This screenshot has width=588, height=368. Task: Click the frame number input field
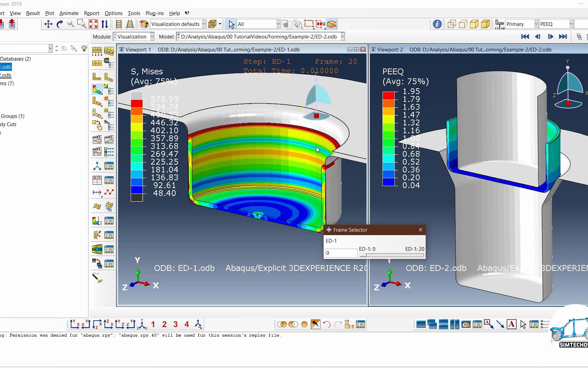(341, 253)
